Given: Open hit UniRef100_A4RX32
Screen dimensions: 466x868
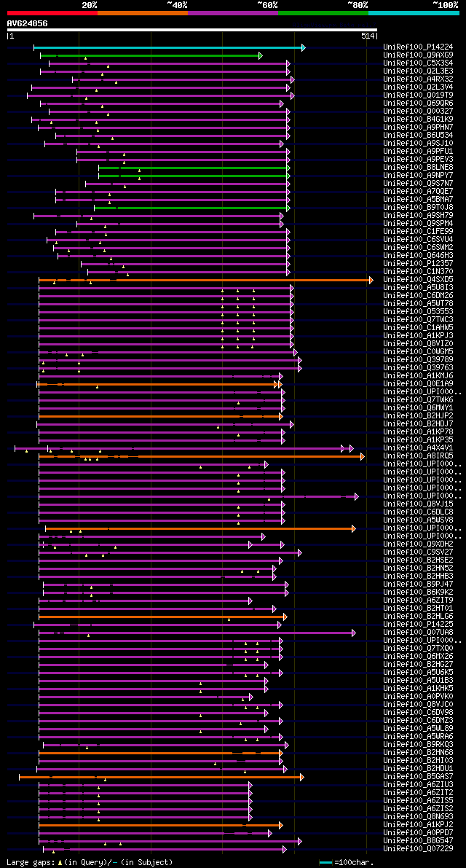Looking at the screenshot, I should click(x=418, y=79).
